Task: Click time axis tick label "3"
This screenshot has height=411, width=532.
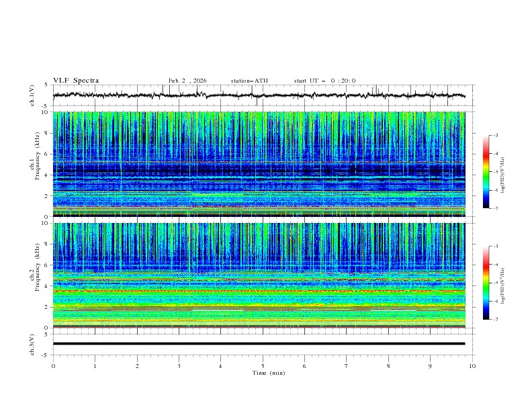Action: (x=179, y=366)
